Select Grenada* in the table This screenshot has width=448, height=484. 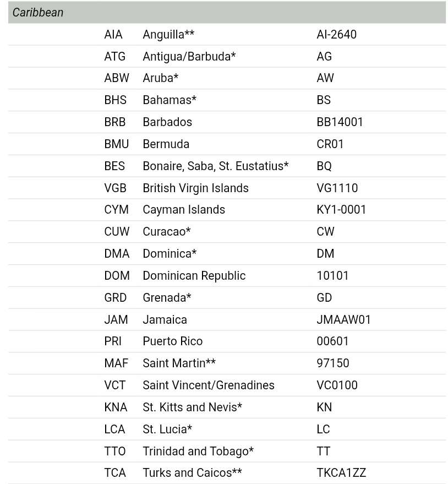click(x=167, y=297)
